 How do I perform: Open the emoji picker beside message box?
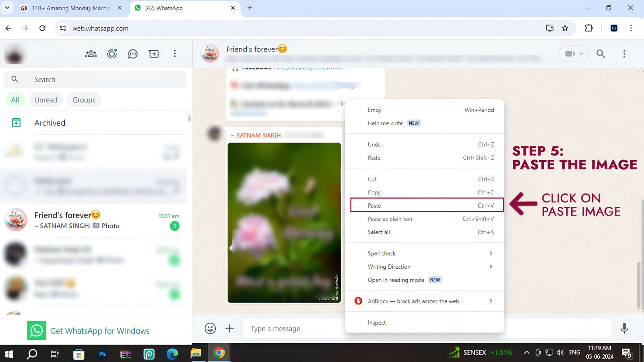[210, 329]
